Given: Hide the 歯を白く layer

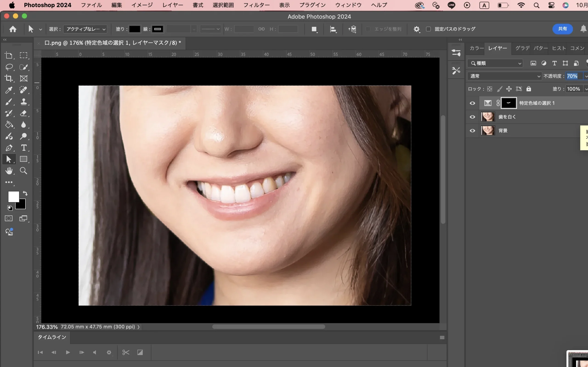Looking at the screenshot, I should (x=472, y=117).
